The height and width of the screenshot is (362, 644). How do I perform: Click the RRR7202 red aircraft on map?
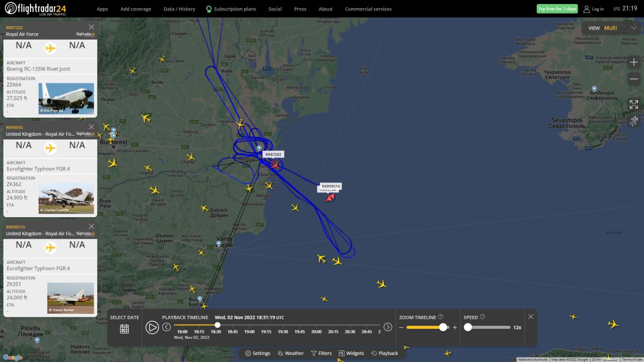[x=275, y=164]
